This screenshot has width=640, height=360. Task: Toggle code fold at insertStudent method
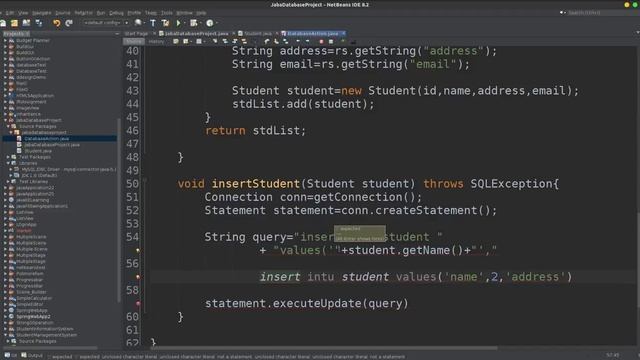click(x=145, y=179)
